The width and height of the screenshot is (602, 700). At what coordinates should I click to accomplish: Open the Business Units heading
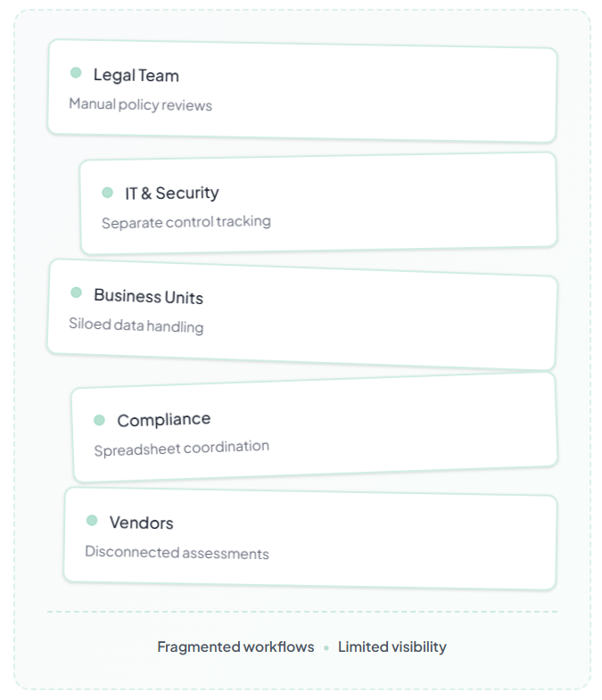(x=148, y=296)
